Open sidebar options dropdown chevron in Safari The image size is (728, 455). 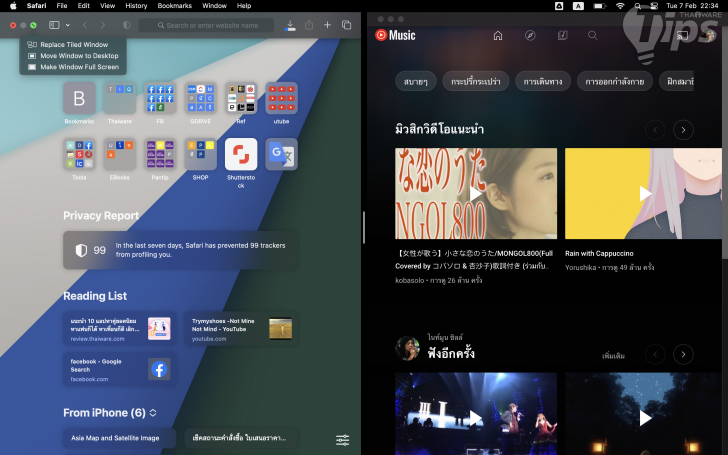tap(68, 25)
